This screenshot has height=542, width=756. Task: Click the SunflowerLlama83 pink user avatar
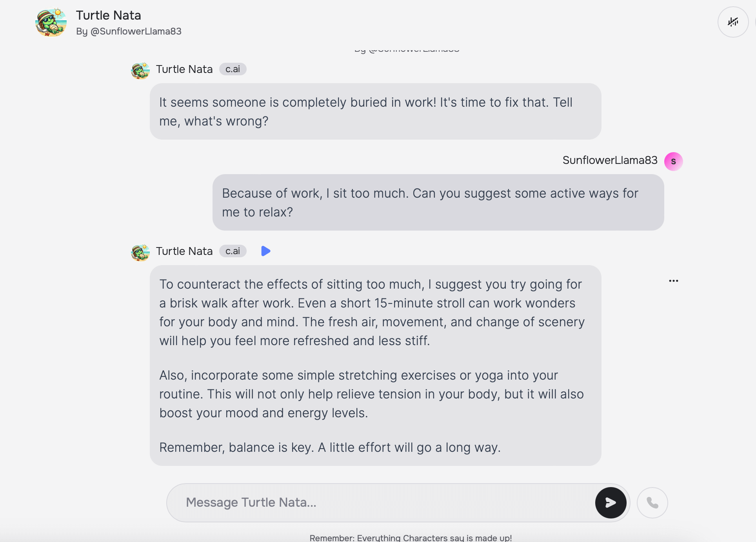(x=673, y=161)
